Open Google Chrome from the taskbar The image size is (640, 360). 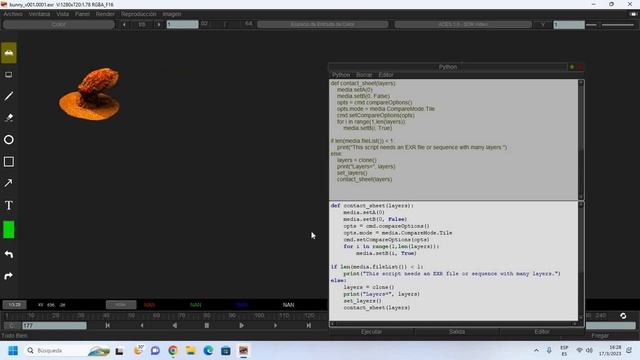tap(173, 351)
